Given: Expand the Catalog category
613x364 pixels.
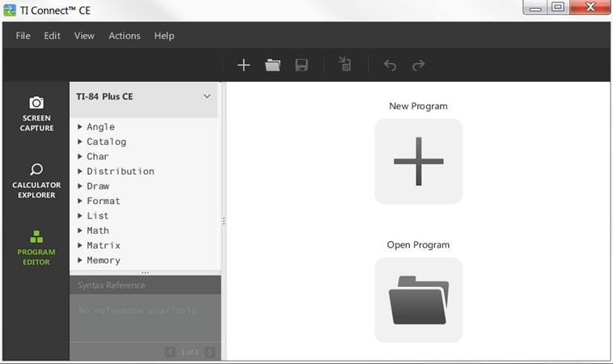Looking at the screenshot, I should (x=80, y=142).
